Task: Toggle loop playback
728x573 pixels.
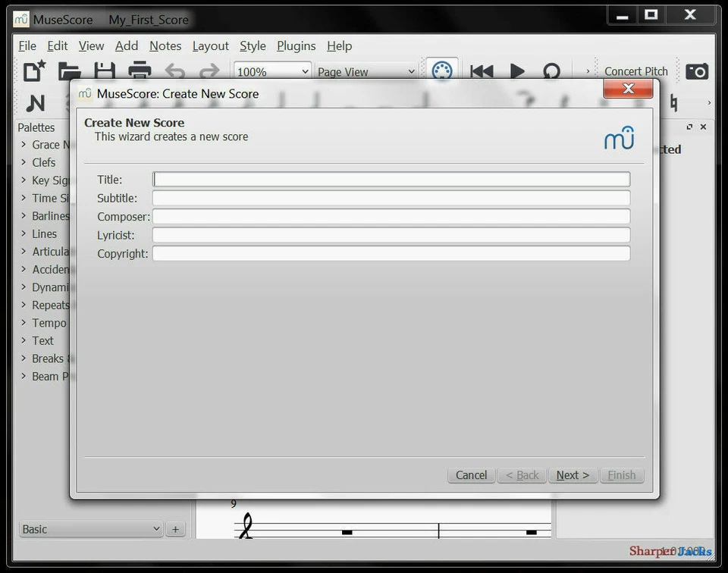Action: pyautogui.click(x=552, y=70)
